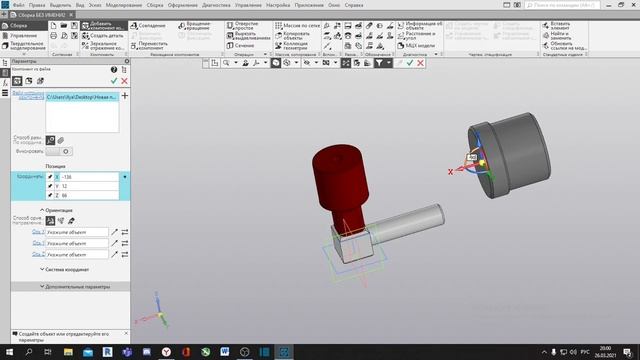Click green checkmark in view toolbar
Screen dimensions: 640x360
click(410, 63)
